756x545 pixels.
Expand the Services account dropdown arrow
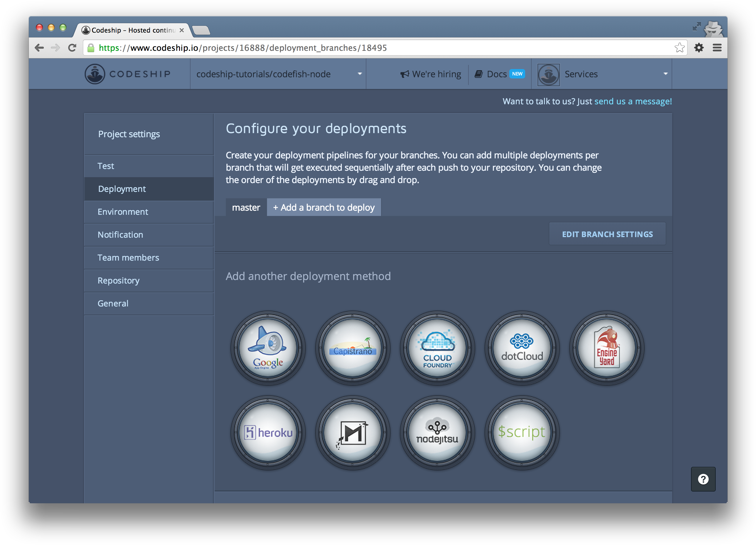click(x=665, y=74)
